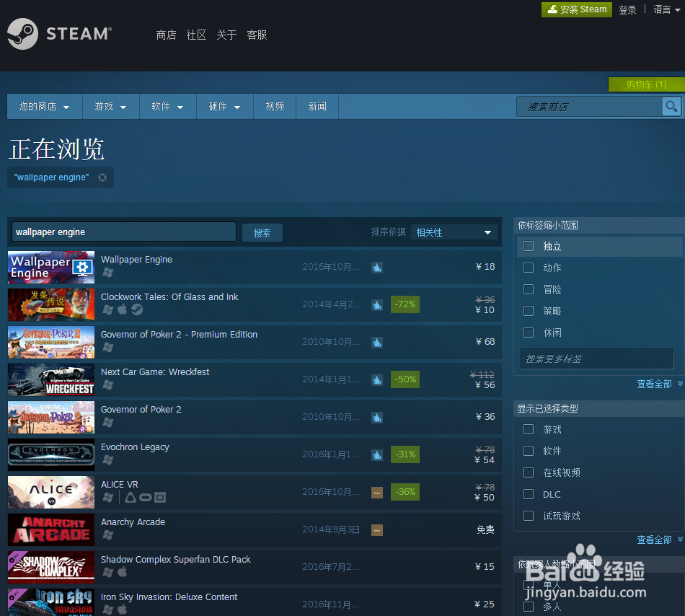Open the 您的商店 dropdown menu

coord(45,107)
